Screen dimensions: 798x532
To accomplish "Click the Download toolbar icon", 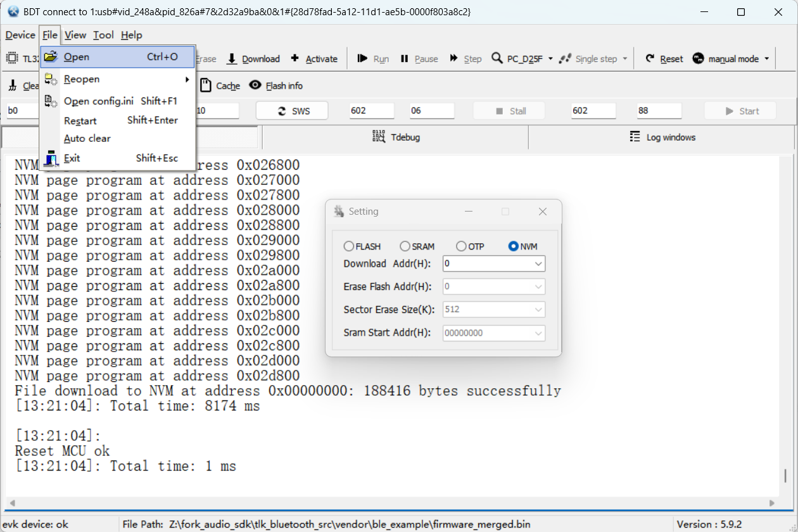I will coord(232,59).
